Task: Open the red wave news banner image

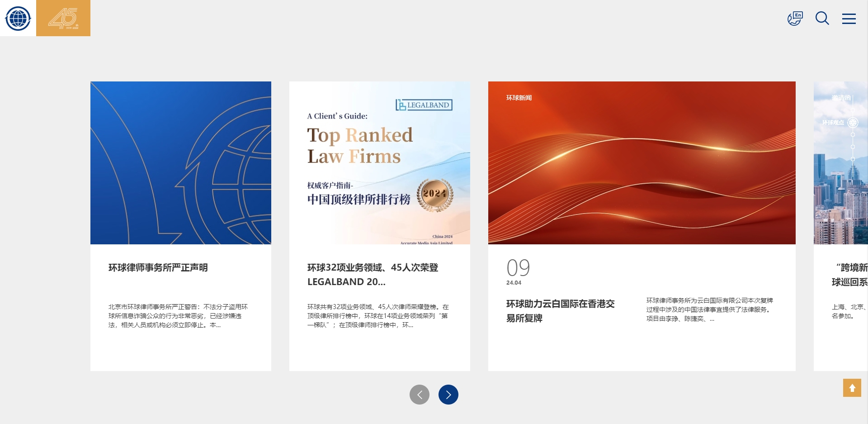Action: [x=642, y=163]
